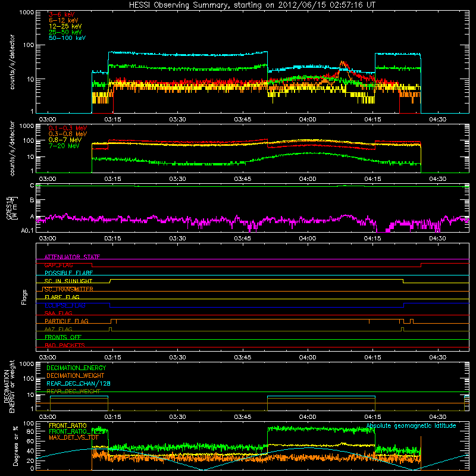Select the POSSIBLE_FLARE flag label
This screenshot has width=476, height=476.
coord(68,273)
